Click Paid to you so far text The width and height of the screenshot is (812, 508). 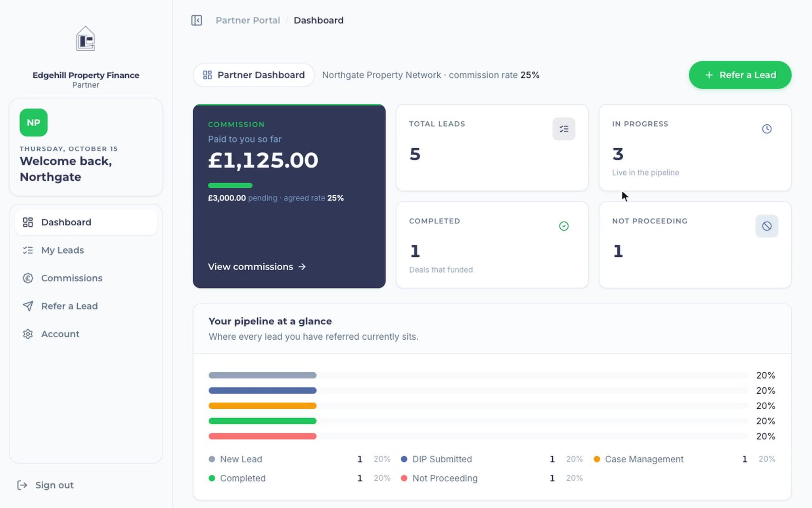245,139
